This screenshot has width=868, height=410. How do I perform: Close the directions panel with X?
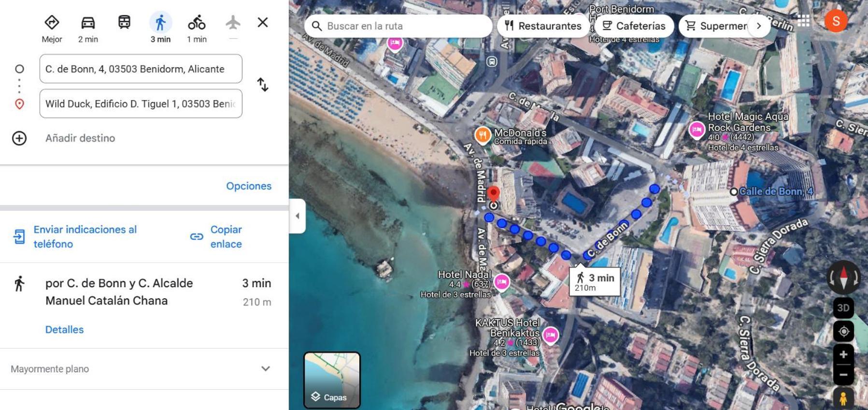pos(263,22)
